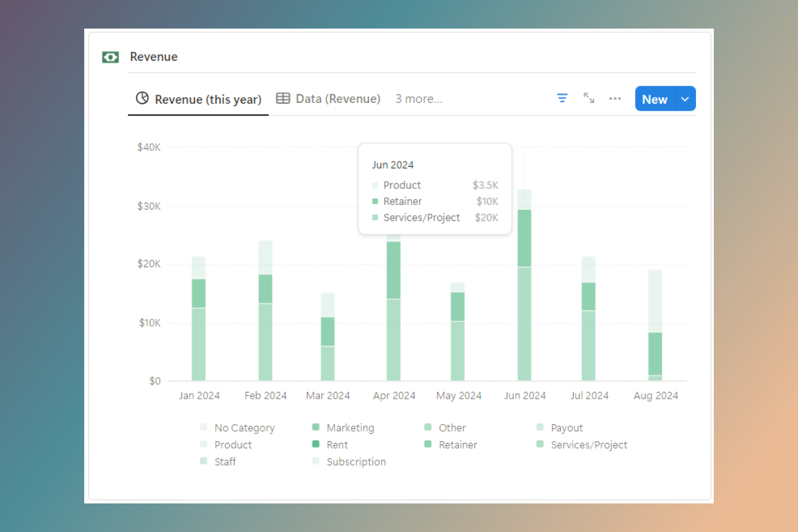Toggle Services/Project legend swatch
798x532 pixels.
point(540,444)
